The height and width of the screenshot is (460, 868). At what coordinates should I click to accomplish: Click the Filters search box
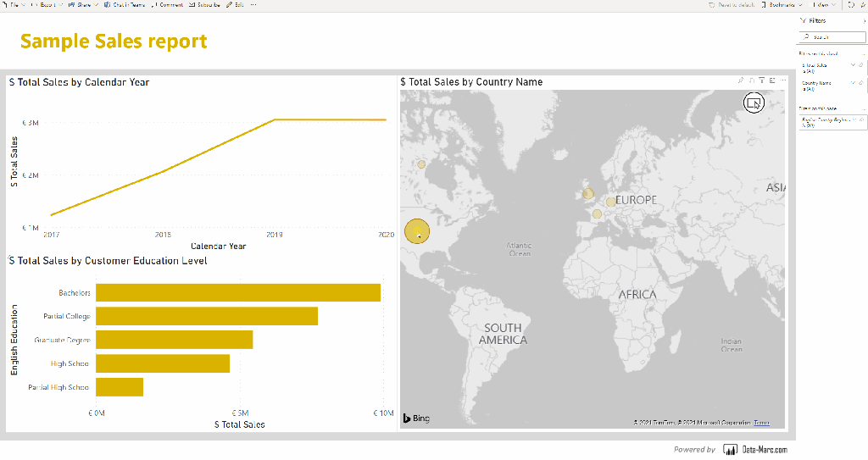pos(831,37)
